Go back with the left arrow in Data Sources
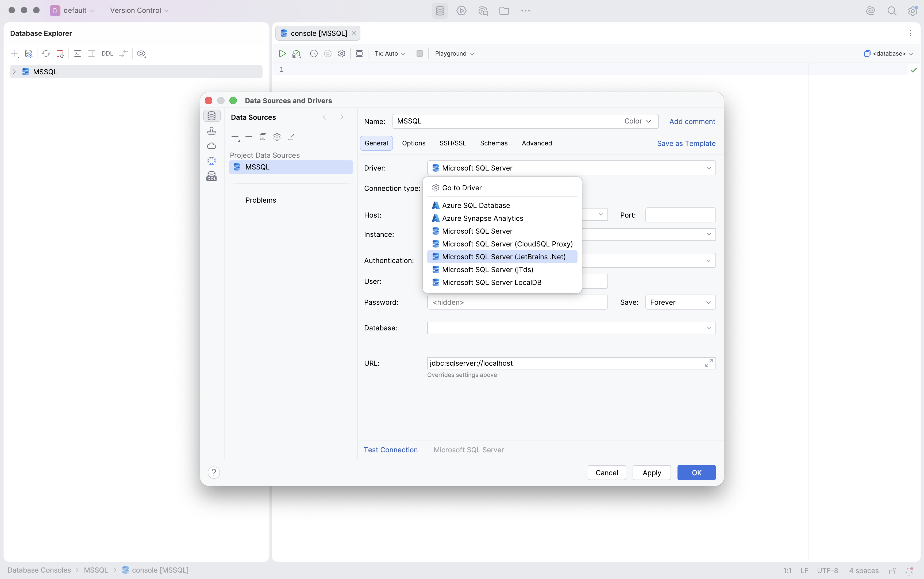The height and width of the screenshot is (579, 924). tap(326, 117)
